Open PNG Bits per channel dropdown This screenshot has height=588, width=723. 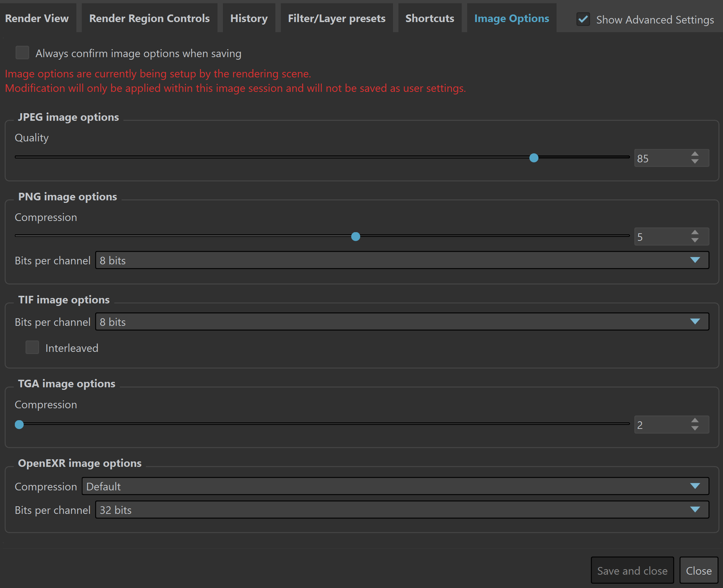402,260
